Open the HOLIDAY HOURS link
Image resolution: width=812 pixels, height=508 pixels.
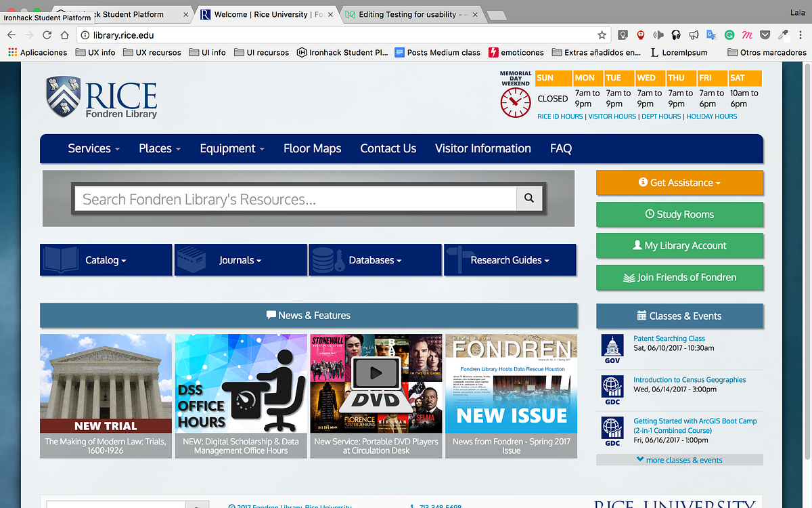tap(711, 117)
